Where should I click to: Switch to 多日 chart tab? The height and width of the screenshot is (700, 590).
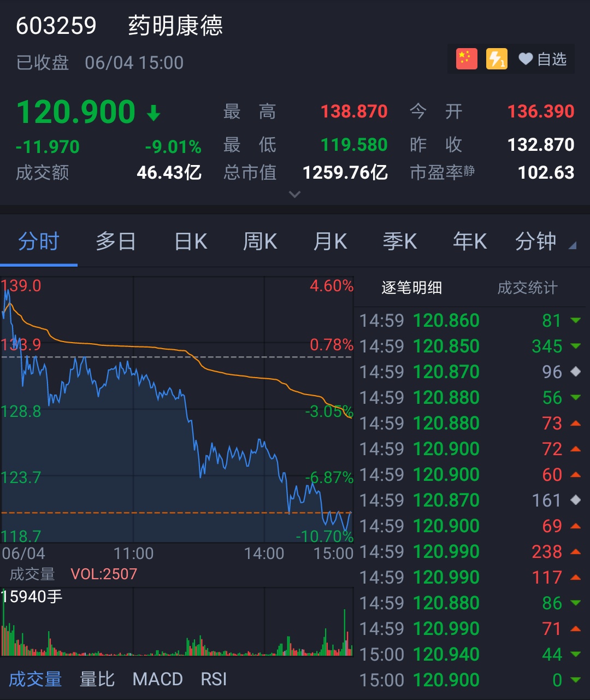point(116,241)
